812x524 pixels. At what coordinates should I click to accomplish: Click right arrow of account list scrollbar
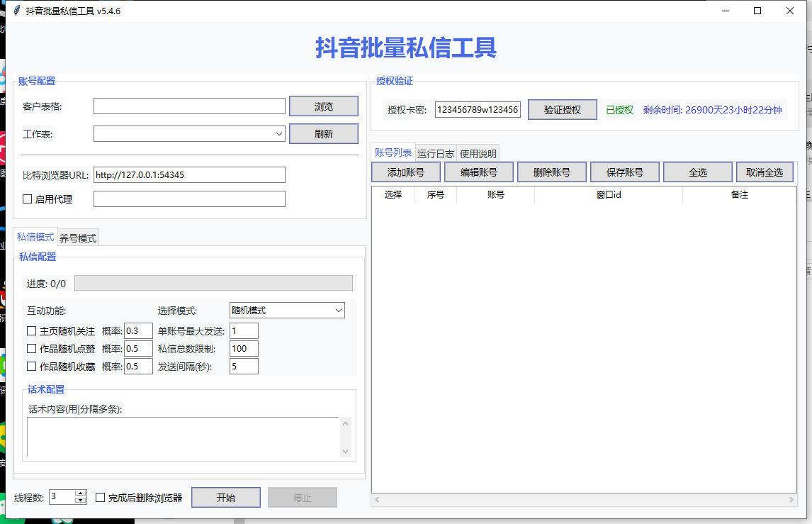[791, 500]
